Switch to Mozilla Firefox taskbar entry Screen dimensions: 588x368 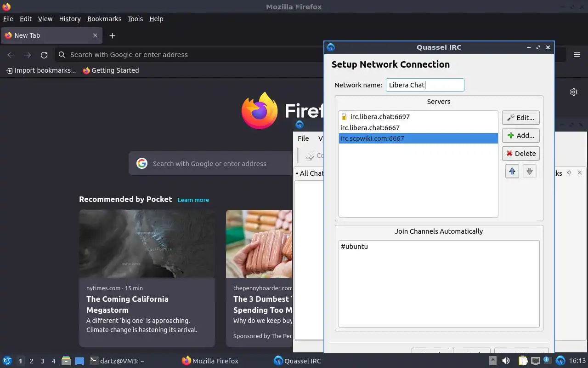(210, 361)
